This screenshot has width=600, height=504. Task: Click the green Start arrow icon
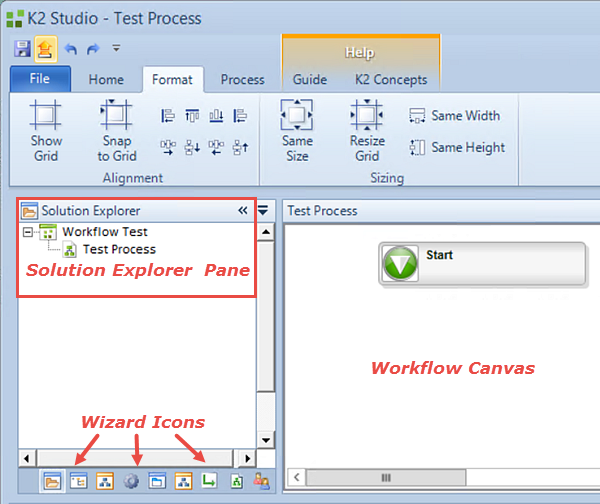coord(400,264)
